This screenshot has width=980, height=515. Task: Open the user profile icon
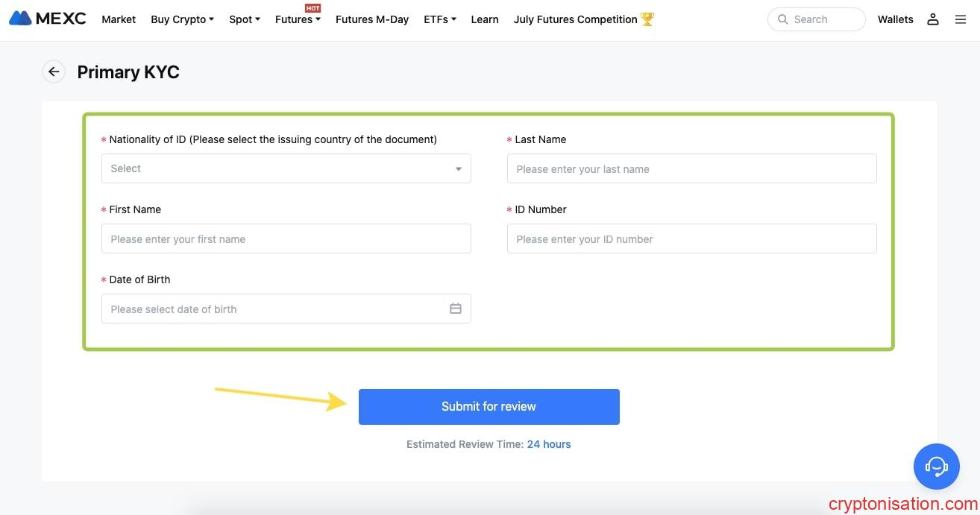click(932, 19)
